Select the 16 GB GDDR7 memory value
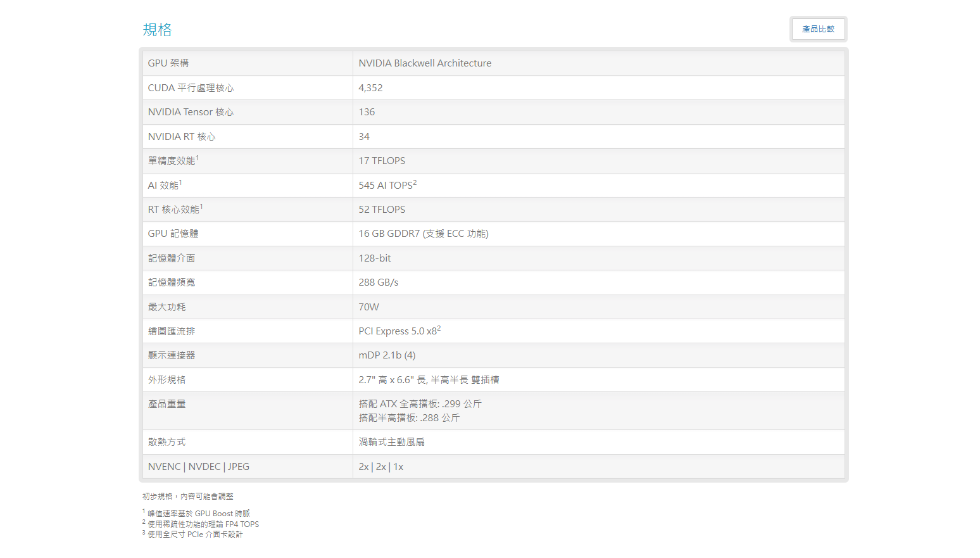The height and width of the screenshot is (558, 980). (424, 234)
